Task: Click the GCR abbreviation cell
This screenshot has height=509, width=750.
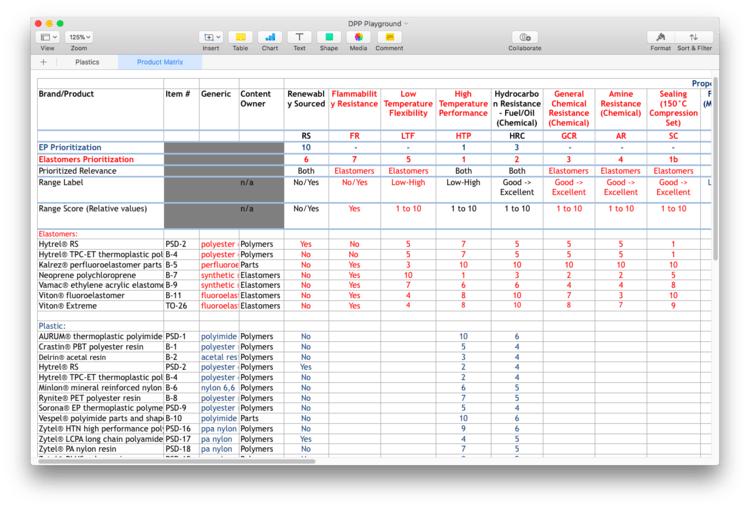Action: (569, 136)
